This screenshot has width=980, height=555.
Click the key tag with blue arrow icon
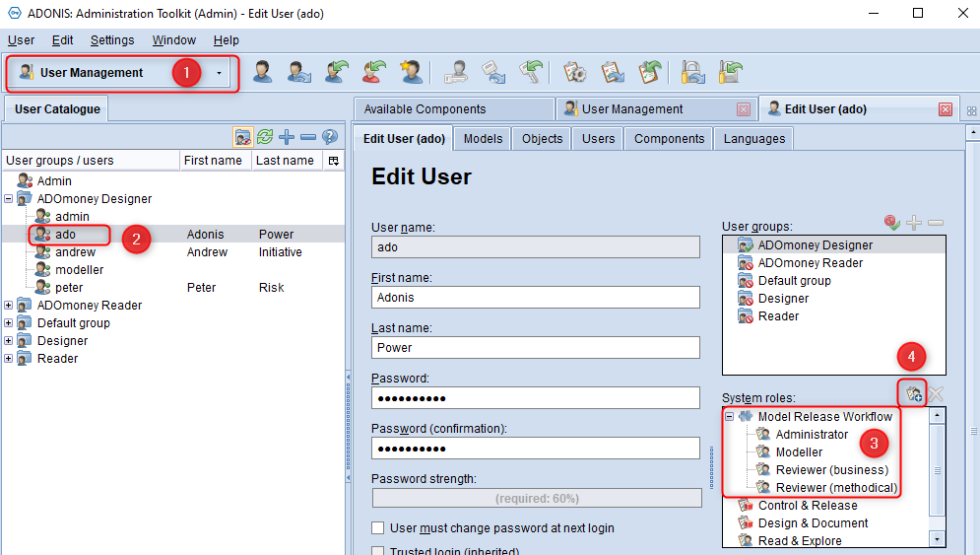click(x=493, y=72)
